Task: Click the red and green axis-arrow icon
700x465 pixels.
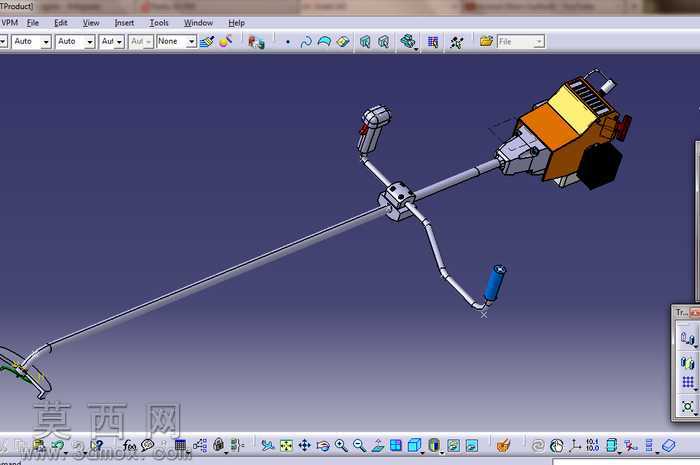Action: [631, 445]
